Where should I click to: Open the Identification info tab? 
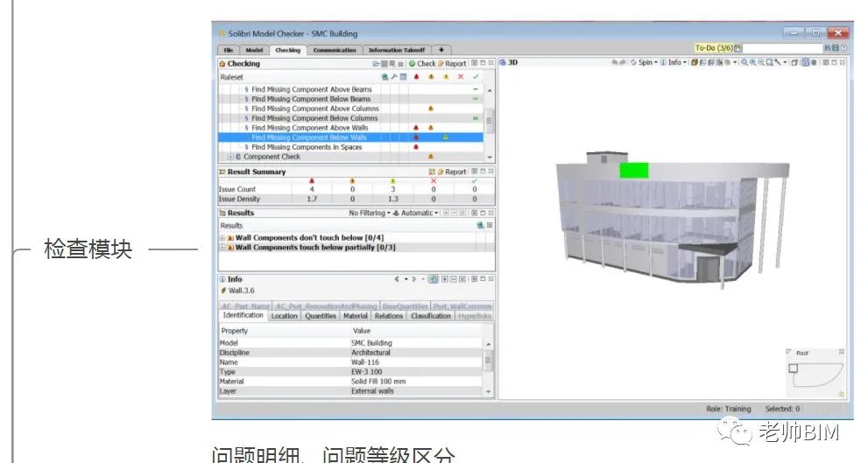(x=243, y=315)
